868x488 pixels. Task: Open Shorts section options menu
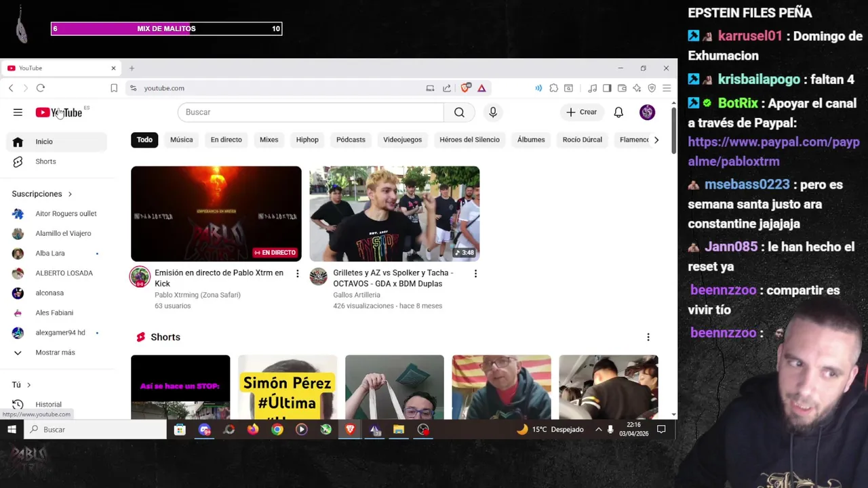[x=648, y=337]
